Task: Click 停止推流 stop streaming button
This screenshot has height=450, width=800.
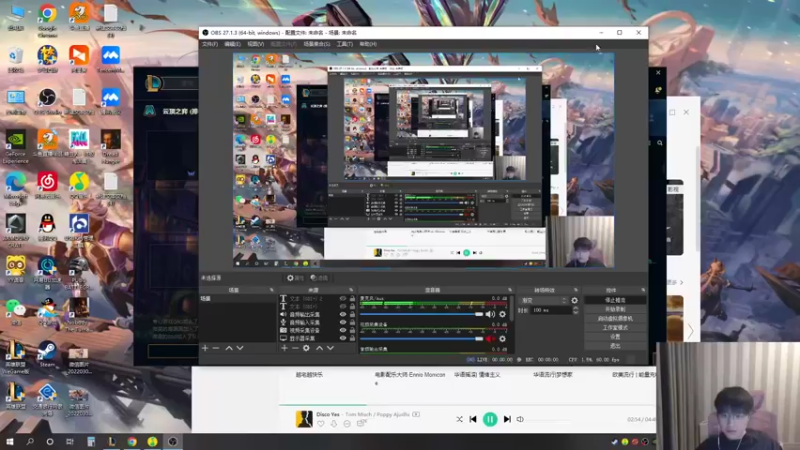Action: click(x=615, y=301)
